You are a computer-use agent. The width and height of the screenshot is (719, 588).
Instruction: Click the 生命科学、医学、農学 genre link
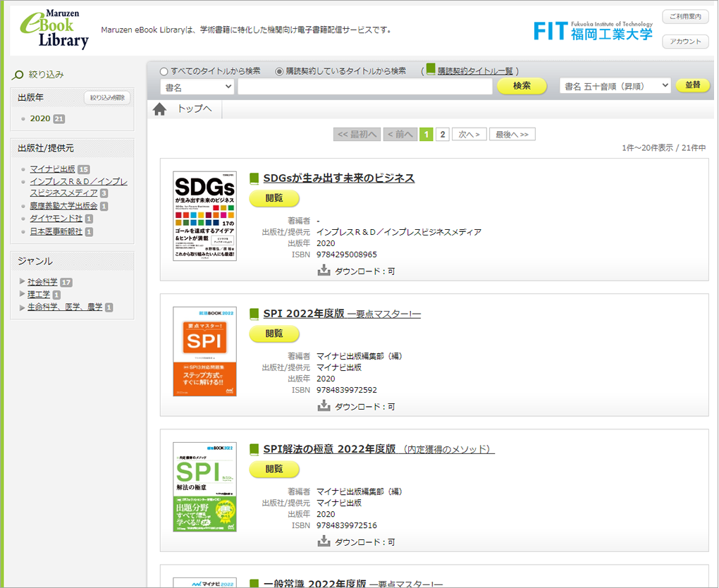point(65,307)
